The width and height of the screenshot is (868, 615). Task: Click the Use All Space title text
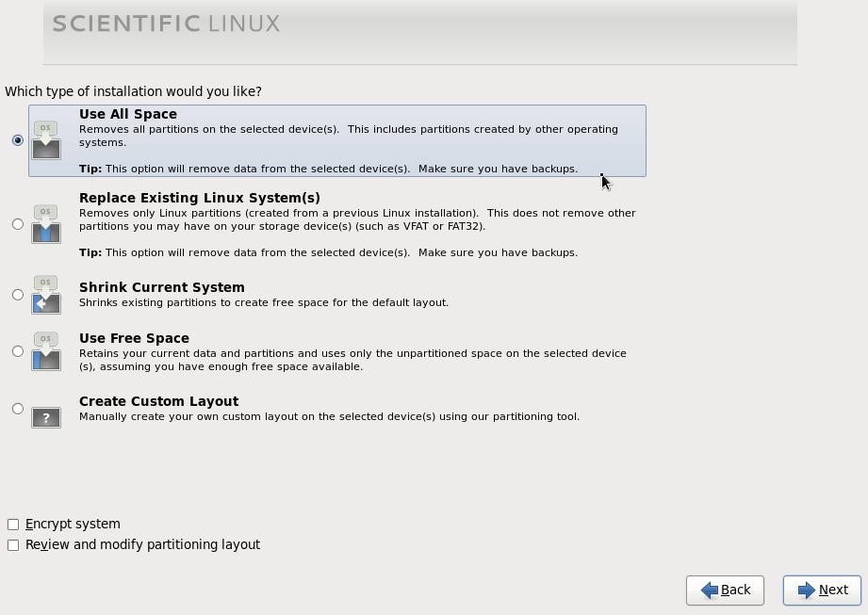point(127,114)
